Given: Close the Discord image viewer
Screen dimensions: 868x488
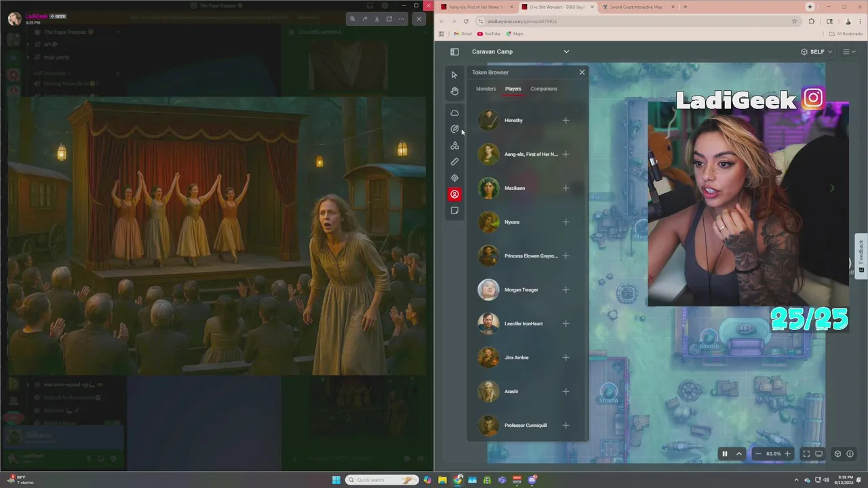Looking at the screenshot, I should (x=419, y=19).
